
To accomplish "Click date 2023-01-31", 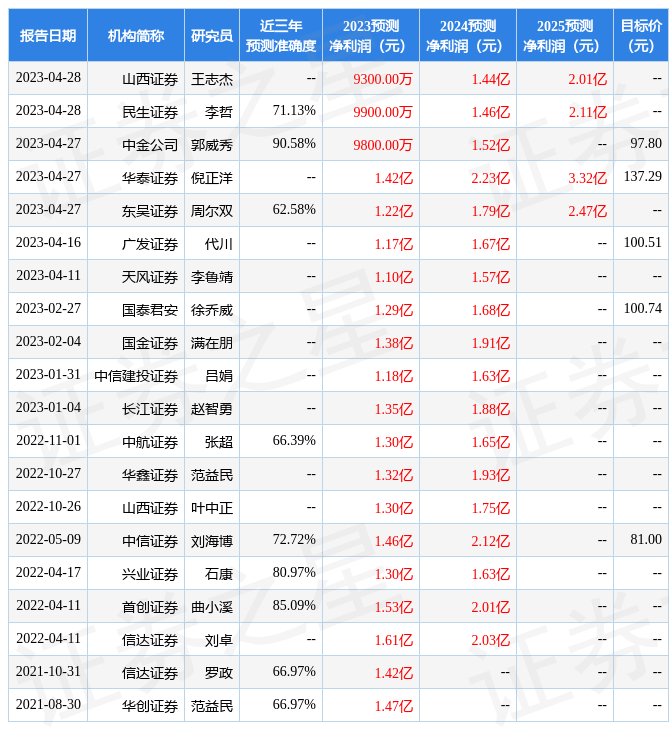I will 48,375.
